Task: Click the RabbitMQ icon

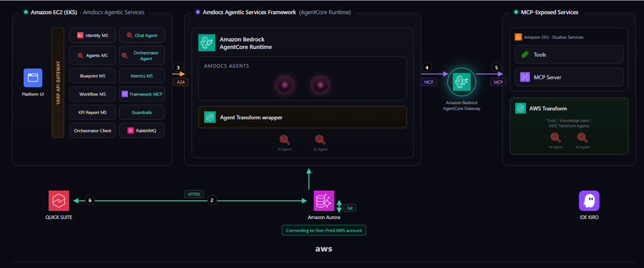Action: click(131, 131)
